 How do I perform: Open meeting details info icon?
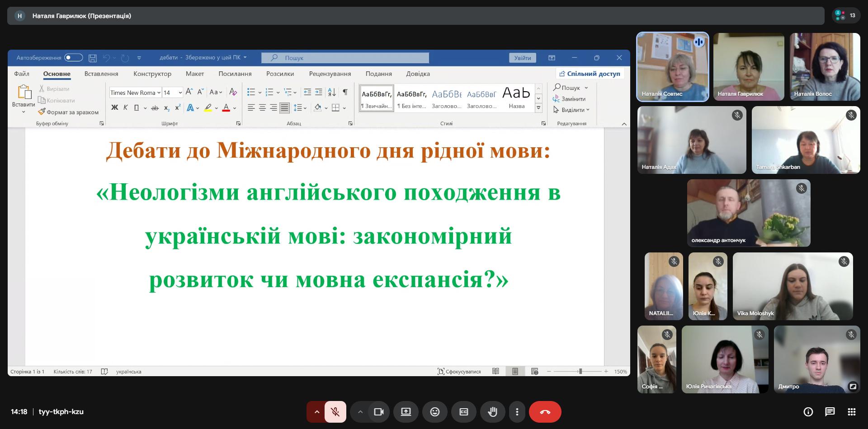click(808, 412)
